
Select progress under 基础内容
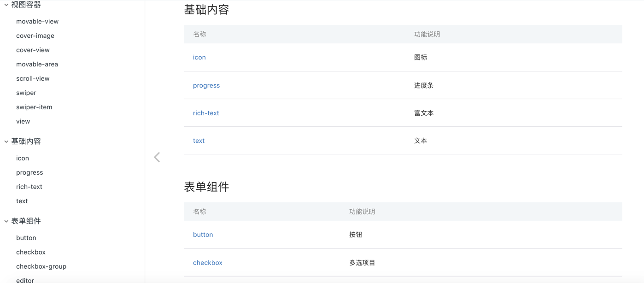(x=29, y=172)
